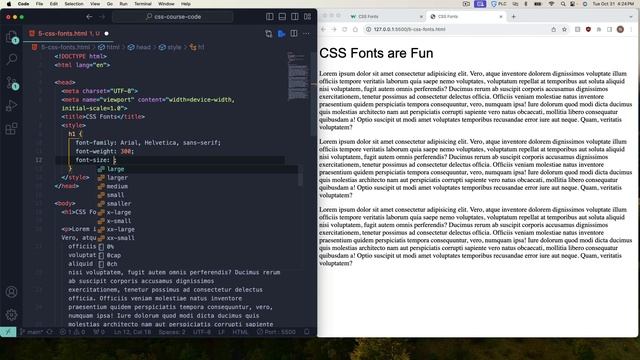Reload the browser page
The height and width of the screenshot is (360, 640).
[x=344, y=29]
